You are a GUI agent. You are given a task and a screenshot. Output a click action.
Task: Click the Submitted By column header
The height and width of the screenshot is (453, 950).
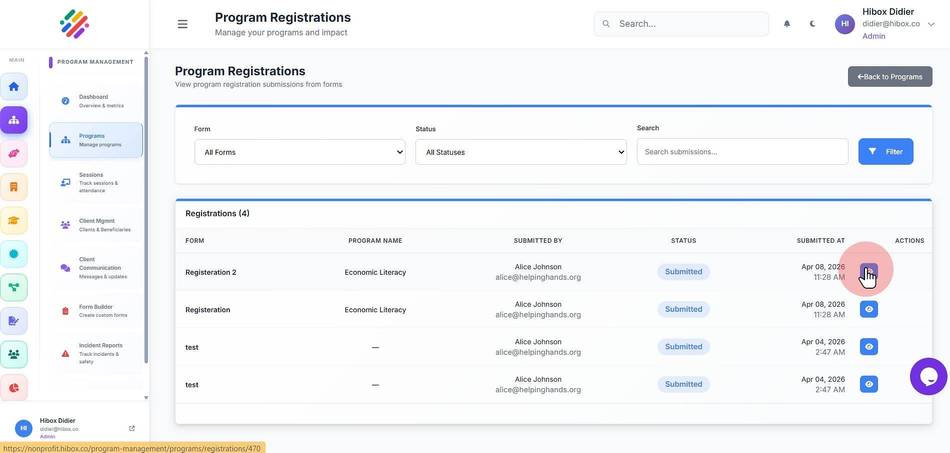(x=538, y=240)
